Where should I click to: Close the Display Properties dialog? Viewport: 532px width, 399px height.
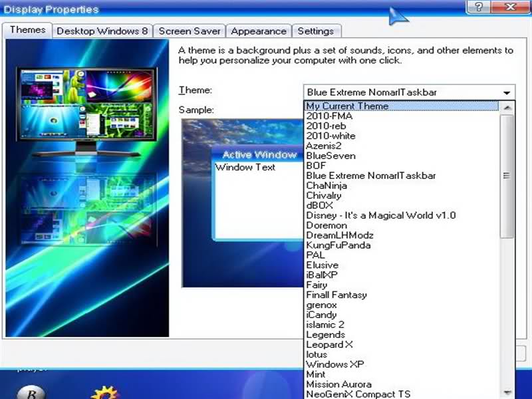(510, 7)
